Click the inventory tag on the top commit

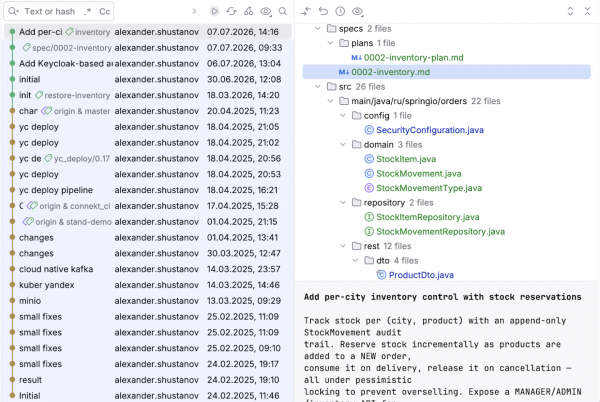click(x=88, y=32)
